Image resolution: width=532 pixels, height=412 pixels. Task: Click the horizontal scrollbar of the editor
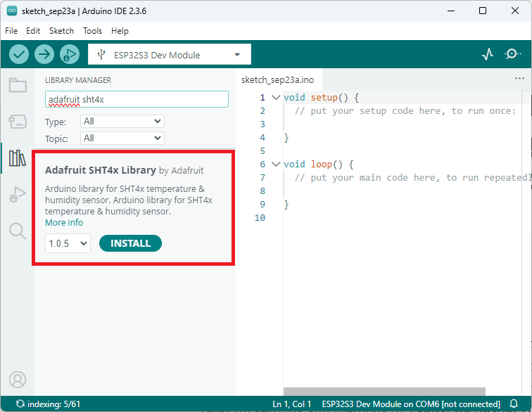point(384,392)
